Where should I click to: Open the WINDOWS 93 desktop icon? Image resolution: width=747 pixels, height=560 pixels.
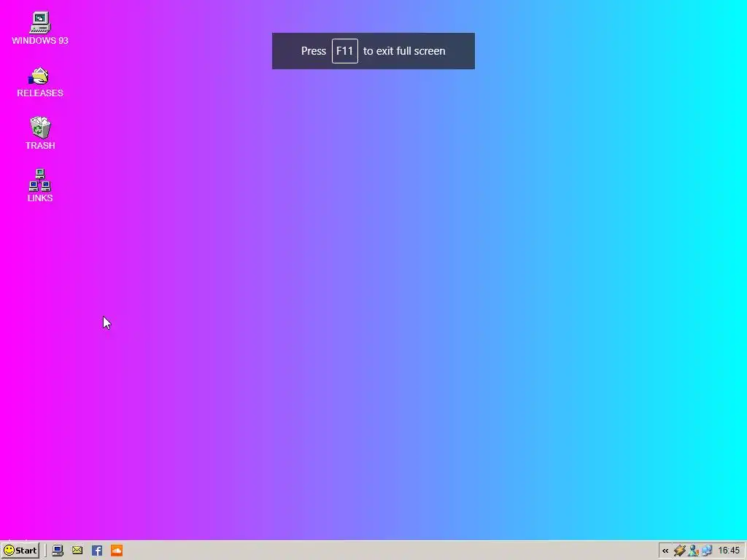(40, 28)
